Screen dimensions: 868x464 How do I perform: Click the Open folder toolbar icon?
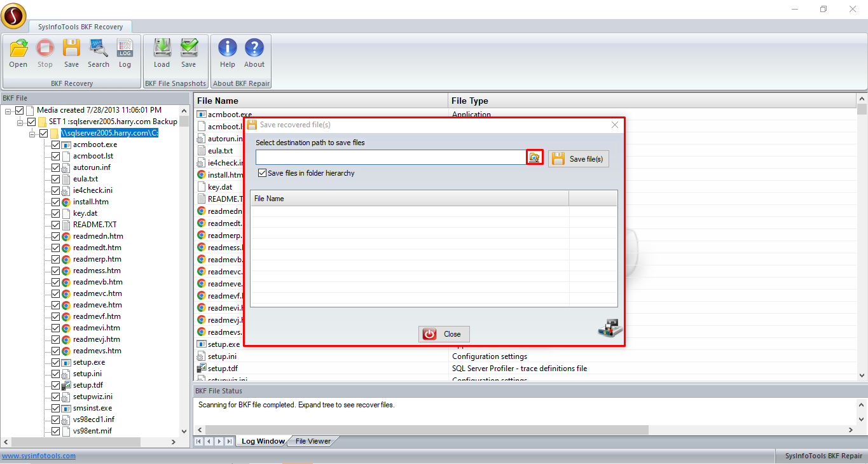(x=18, y=48)
